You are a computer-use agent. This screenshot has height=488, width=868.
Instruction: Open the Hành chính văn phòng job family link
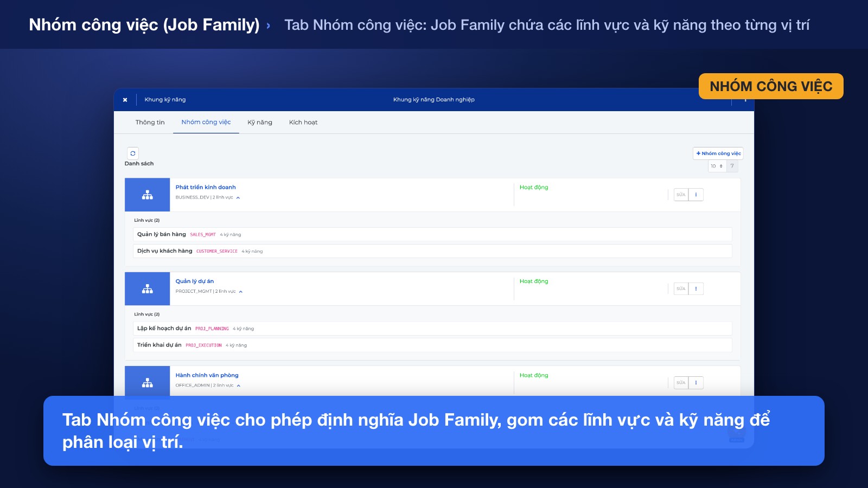click(207, 375)
